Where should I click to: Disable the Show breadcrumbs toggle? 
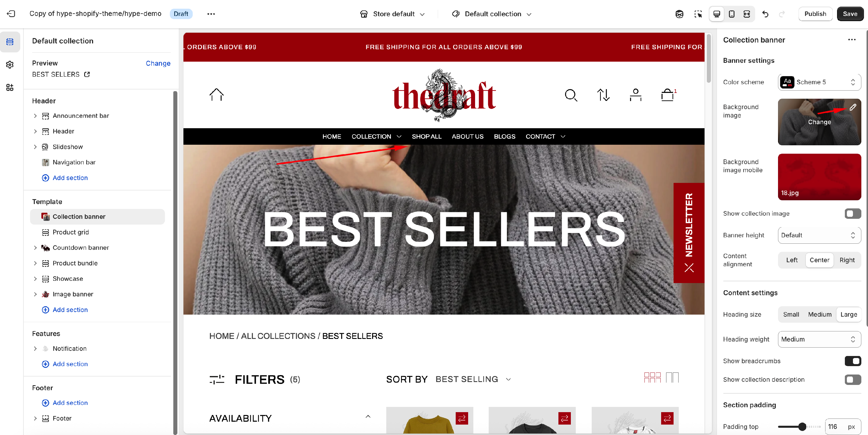(x=852, y=361)
